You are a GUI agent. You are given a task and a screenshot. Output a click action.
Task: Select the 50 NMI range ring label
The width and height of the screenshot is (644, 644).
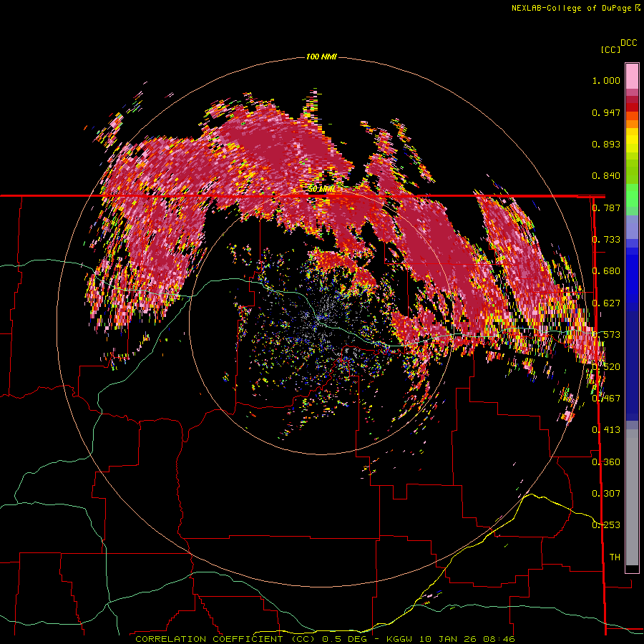(321, 189)
